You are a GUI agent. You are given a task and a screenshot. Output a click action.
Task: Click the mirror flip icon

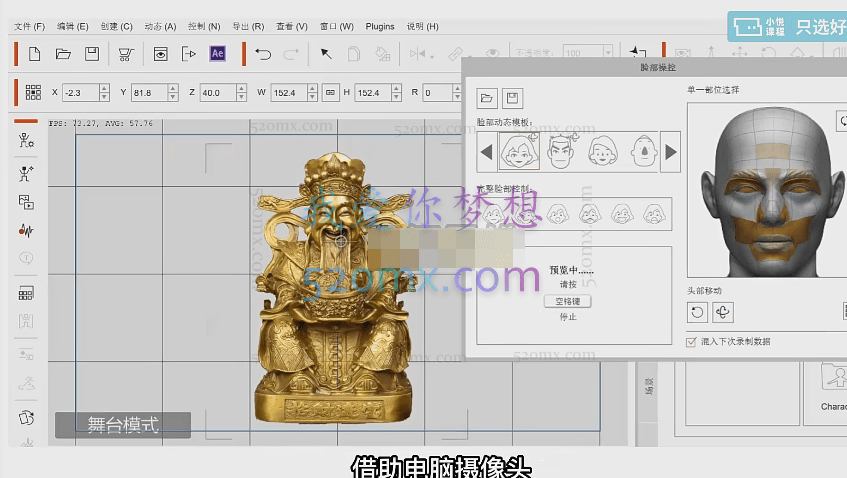click(418, 53)
